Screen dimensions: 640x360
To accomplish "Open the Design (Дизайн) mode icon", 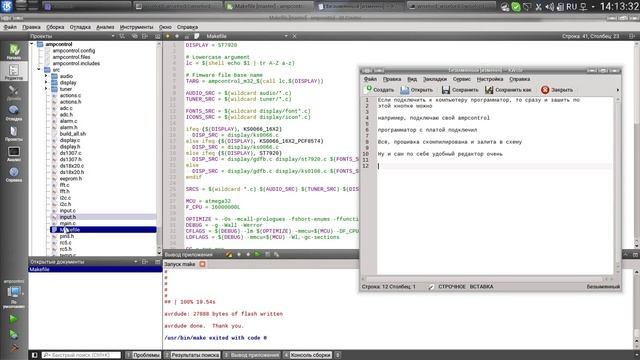I will 14,93.
